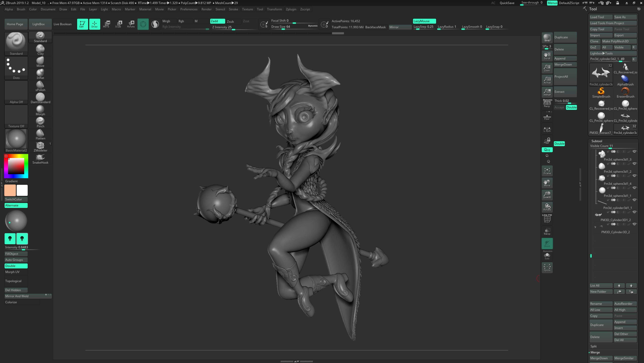644x363 pixels.
Task: Open the Texture Off selector
Action: (16, 116)
